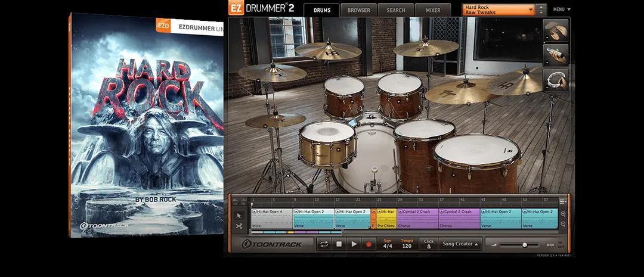Select the arrow pointer tool in song track
Image resolution: width=644 pixels, height=277 pixels.
pyautogui.click(x=239, y=216)
